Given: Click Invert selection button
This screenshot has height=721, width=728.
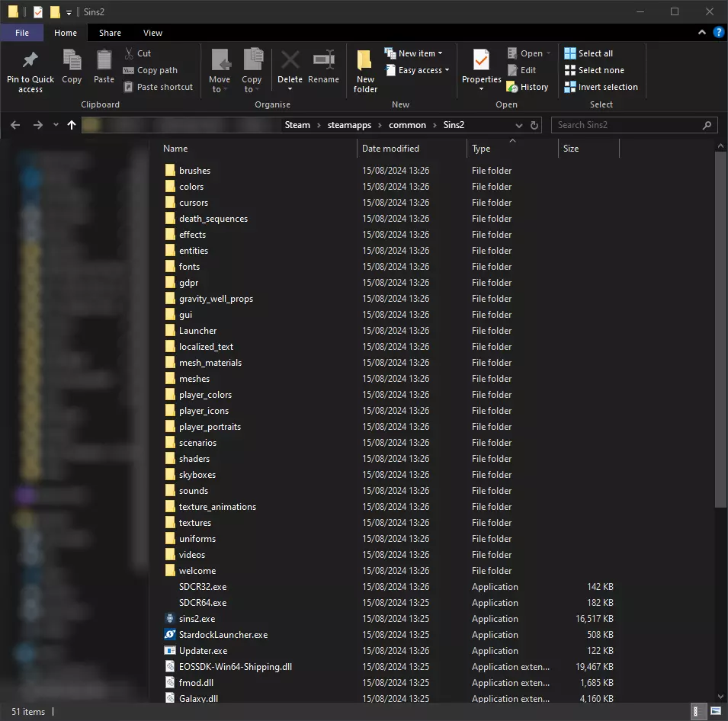Looking at the screenshot, I should (x=601, y=87).
